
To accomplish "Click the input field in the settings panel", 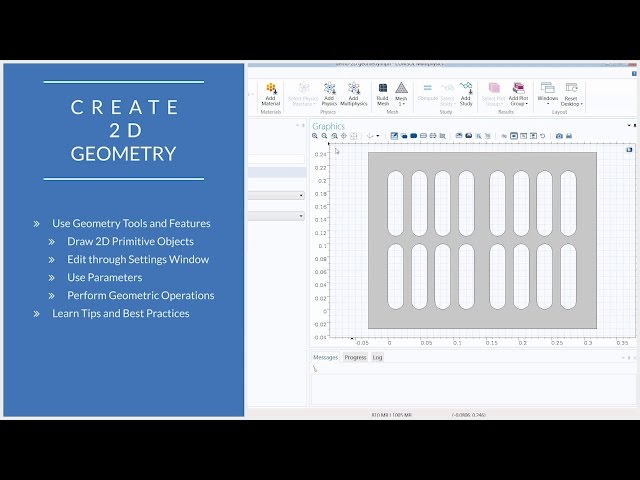I will pyautogui.click(x=276, y=159).
